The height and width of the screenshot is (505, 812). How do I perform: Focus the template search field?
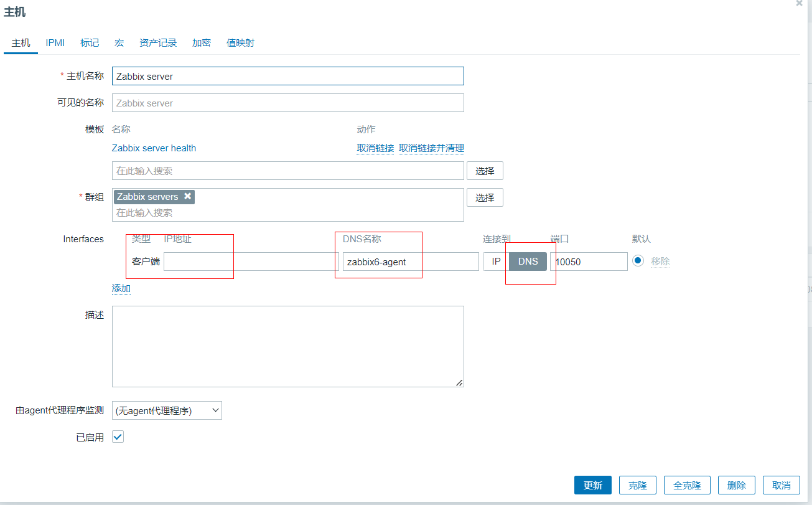(288, 171)
